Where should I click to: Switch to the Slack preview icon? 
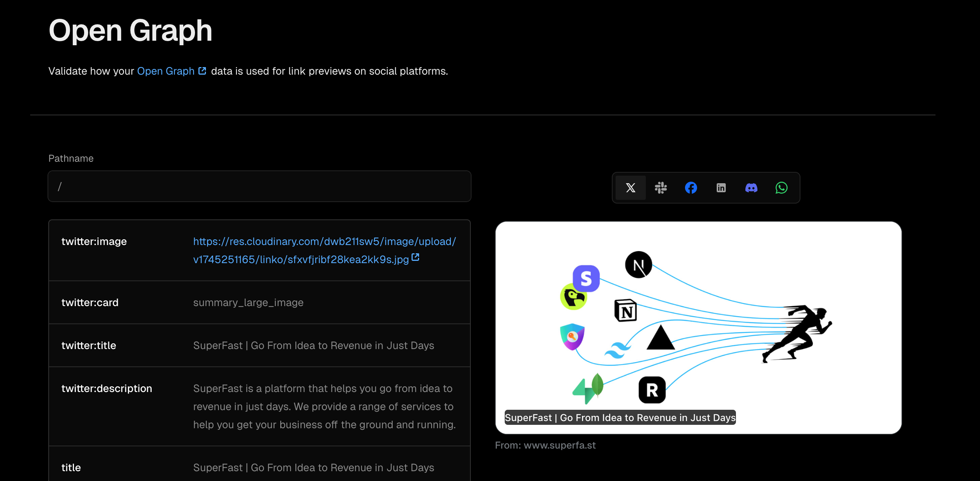click(x=661, y=187)
